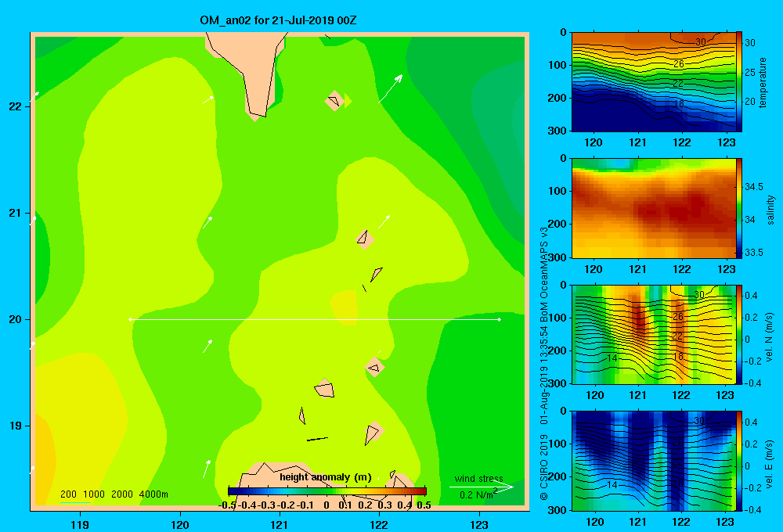Screen dimensions: 783x532
Task: Click the 34.5 tick on salinity colorbar
Action: [754, 187]
